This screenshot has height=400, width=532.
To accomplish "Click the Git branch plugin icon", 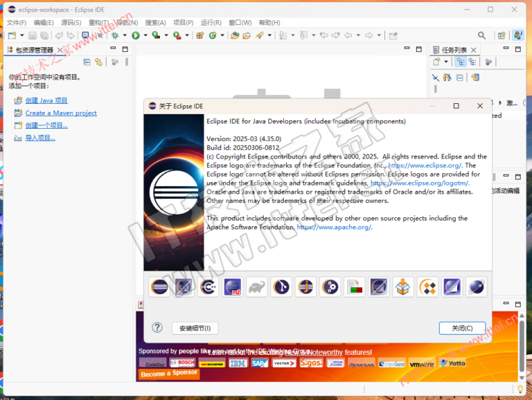I will coord(281,287).
